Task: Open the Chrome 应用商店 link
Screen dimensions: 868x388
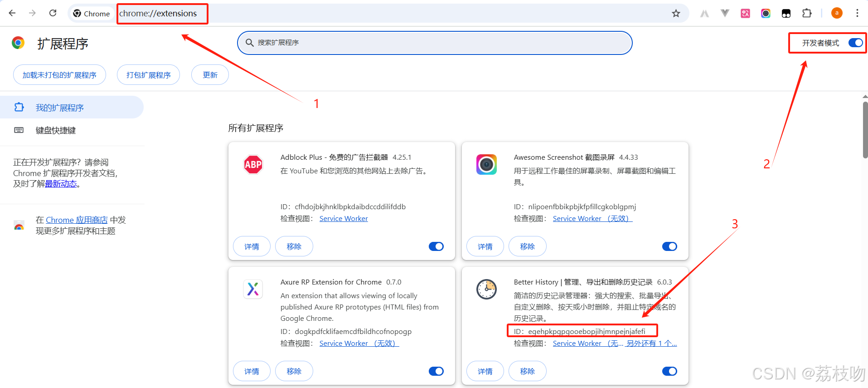Action: 77,220
